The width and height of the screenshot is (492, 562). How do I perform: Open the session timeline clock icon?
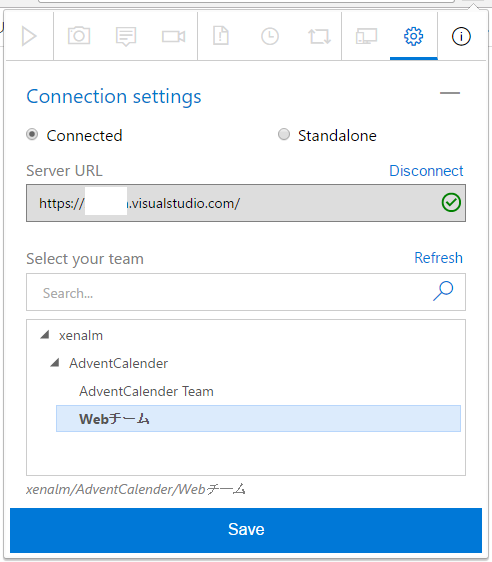coord(270,36)
